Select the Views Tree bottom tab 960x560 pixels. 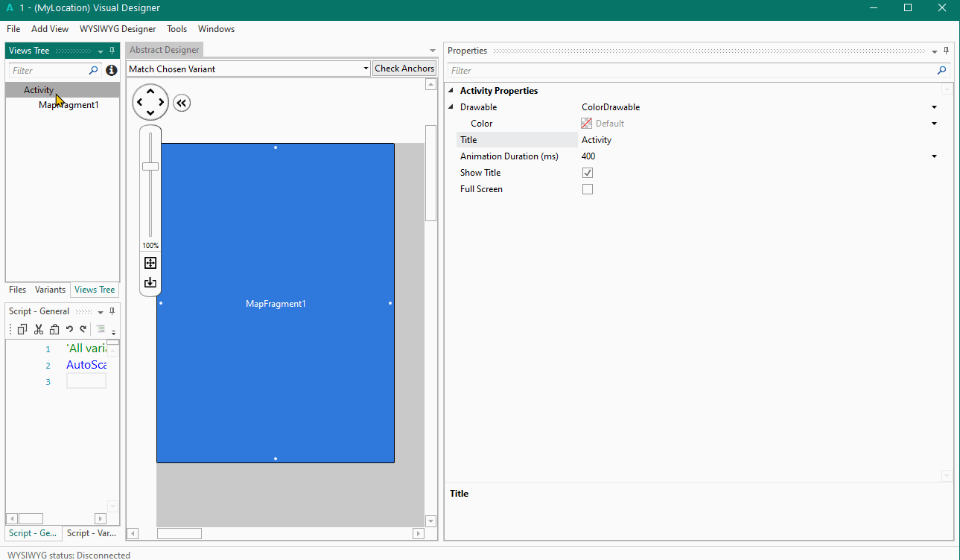(95, 290)
